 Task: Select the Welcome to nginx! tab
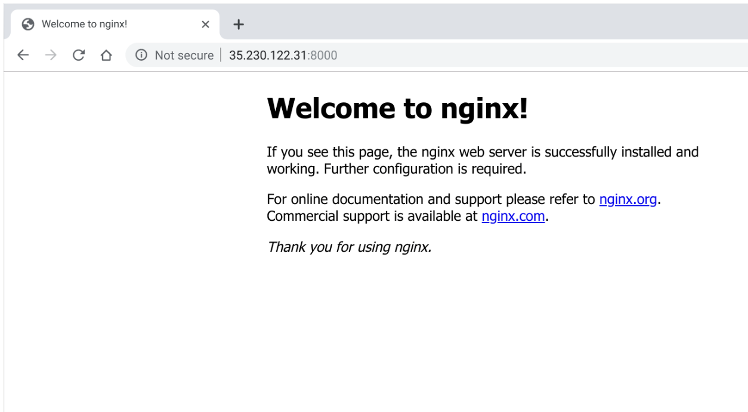114,24
